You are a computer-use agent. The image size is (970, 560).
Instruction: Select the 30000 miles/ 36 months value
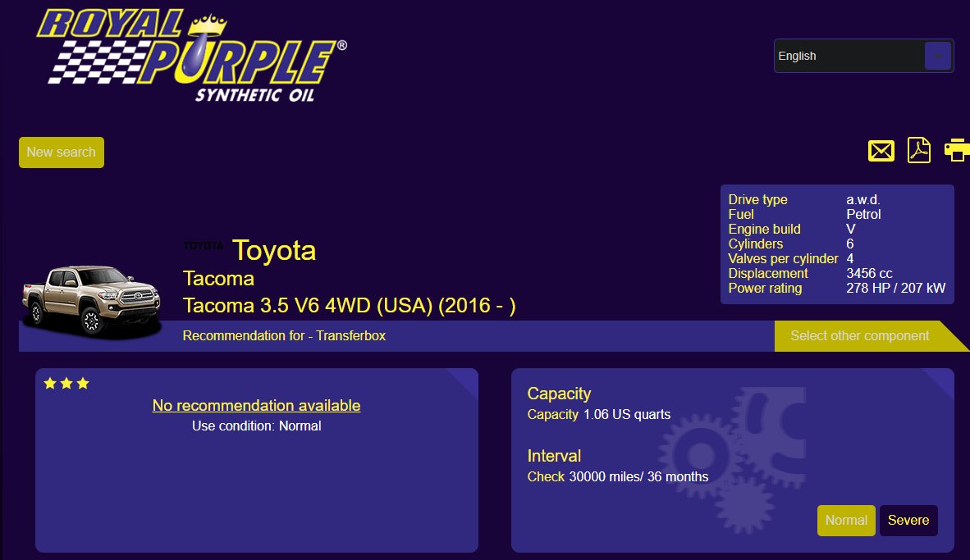coord(638,476)
